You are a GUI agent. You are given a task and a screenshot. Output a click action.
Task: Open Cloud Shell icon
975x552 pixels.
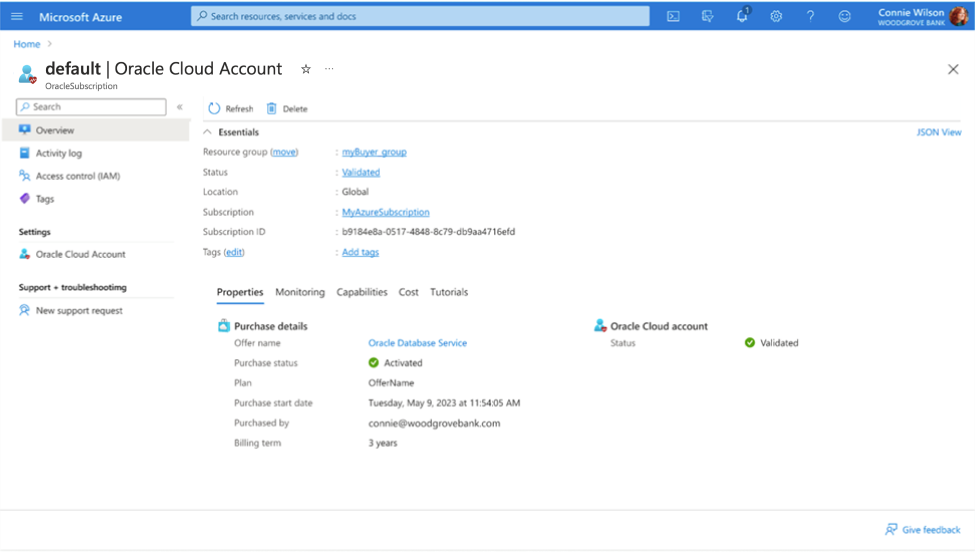pos(673,17)
